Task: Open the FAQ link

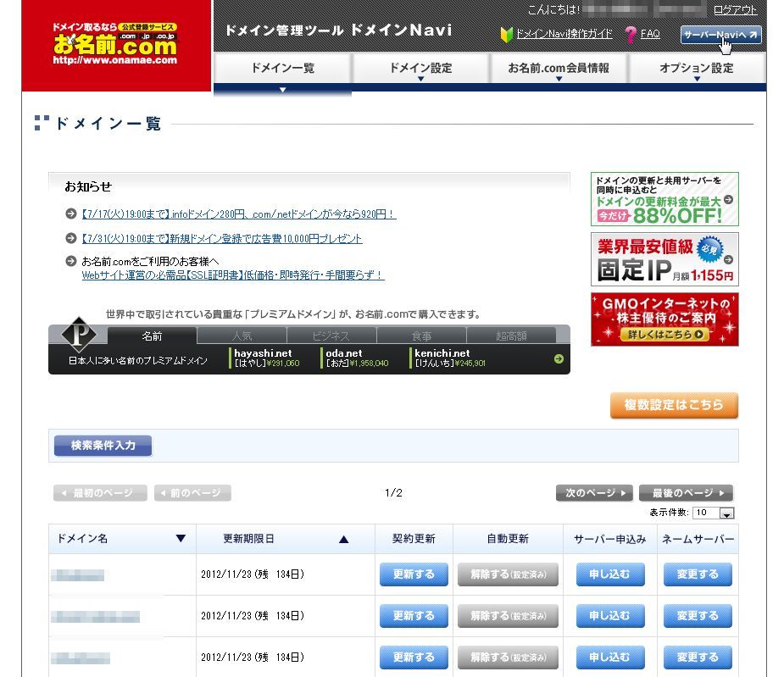Action: tap(650, 34)
